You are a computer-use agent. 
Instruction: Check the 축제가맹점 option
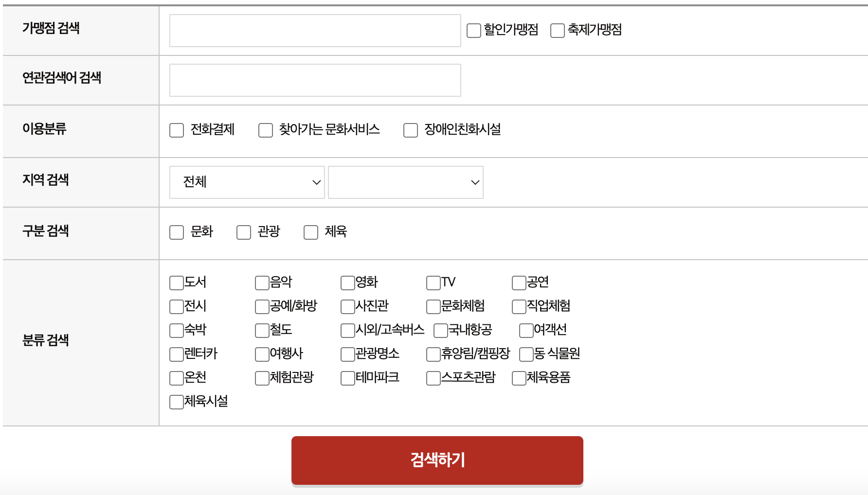(557, 30)
